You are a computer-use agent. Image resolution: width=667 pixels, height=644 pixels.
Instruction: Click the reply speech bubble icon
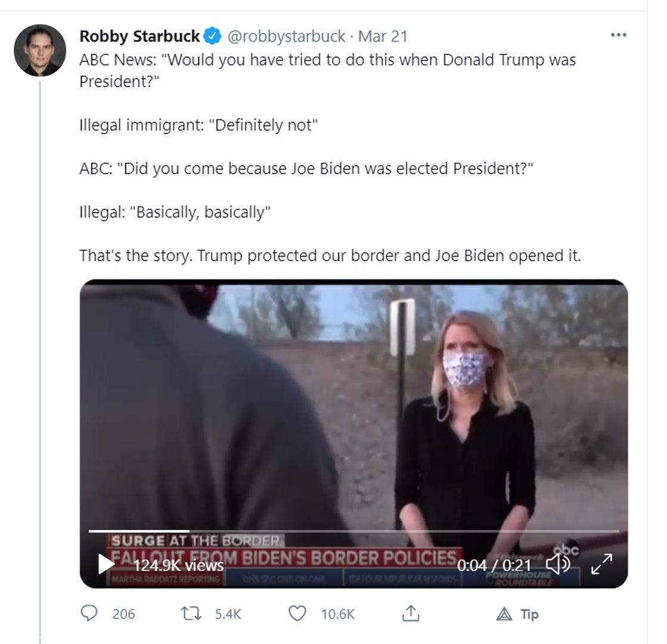point(89,613)
